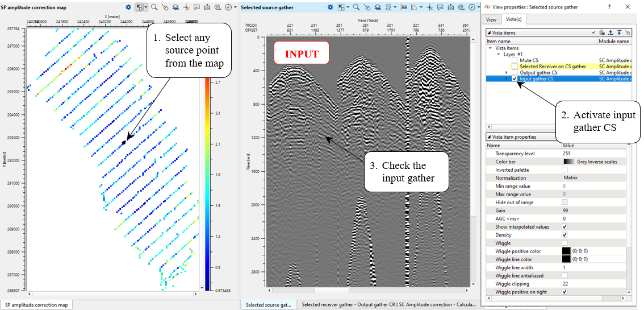The width and height of the screenshot is (644, 310).
Task: Uncheck the Input gather CS checkbox
Action: click(515, 79)
